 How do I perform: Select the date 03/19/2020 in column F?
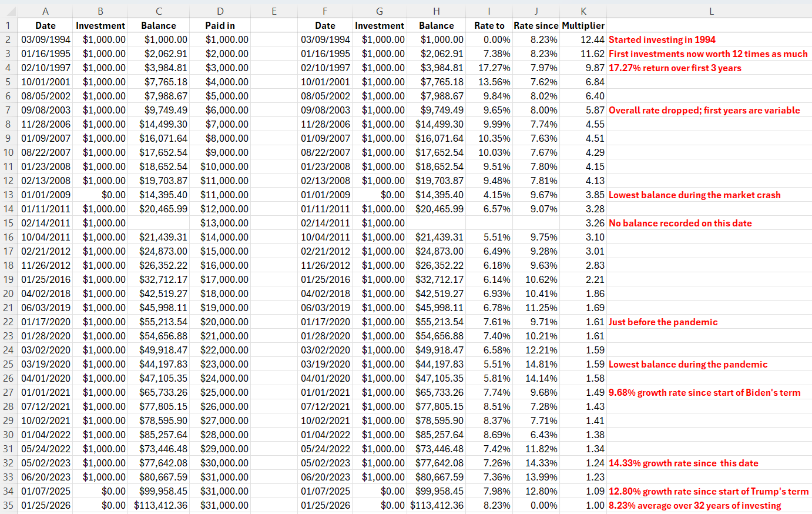325,364
